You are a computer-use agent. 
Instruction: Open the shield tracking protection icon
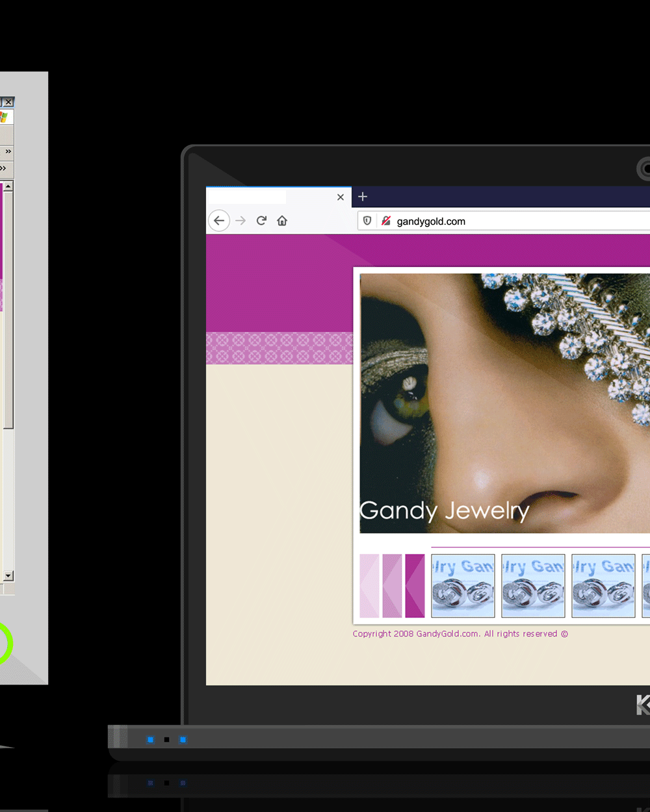pos(367,221)
